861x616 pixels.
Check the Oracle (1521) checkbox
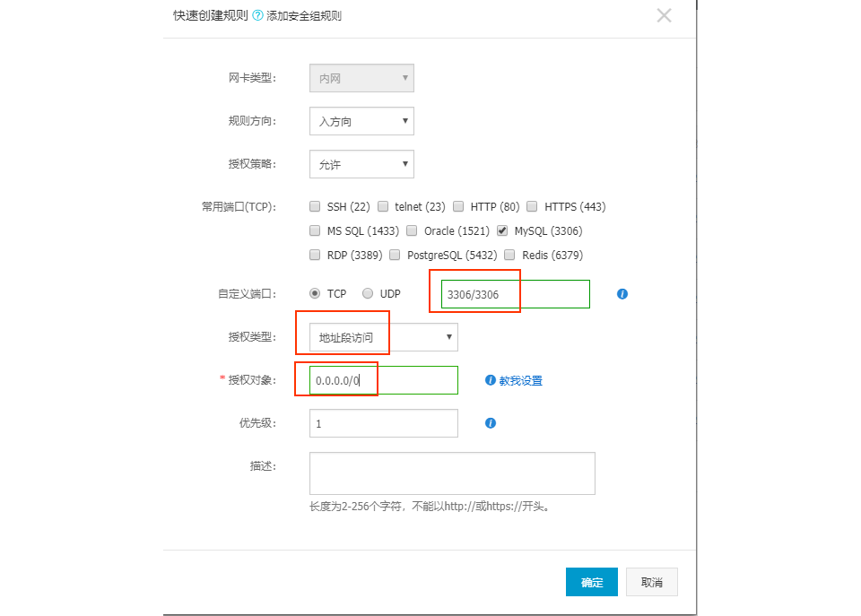click(412, 230)
